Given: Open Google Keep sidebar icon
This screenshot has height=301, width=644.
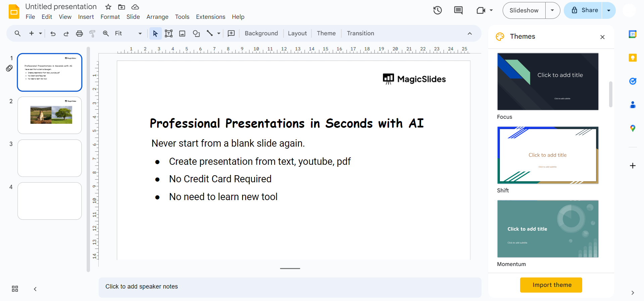Looking at the screenshot, I should click(x=633, y=58).
